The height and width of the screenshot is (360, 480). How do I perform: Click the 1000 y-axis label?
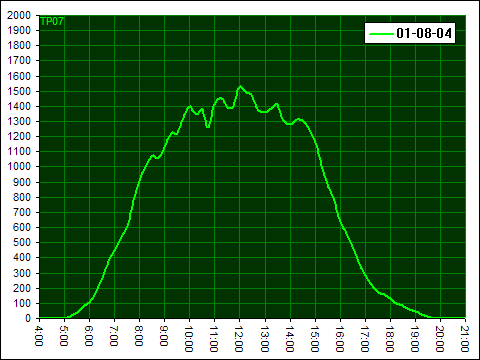coord(19,167)
